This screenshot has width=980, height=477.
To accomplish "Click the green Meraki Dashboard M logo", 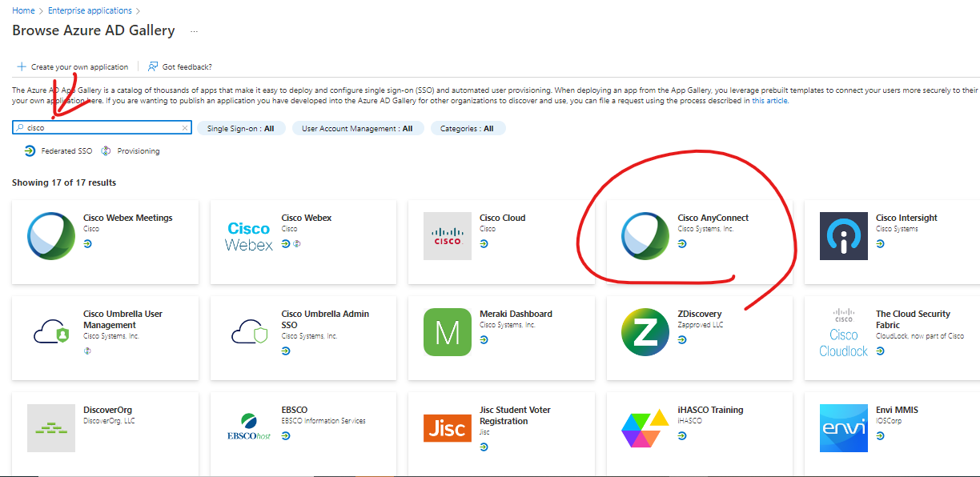I will 448,332.
